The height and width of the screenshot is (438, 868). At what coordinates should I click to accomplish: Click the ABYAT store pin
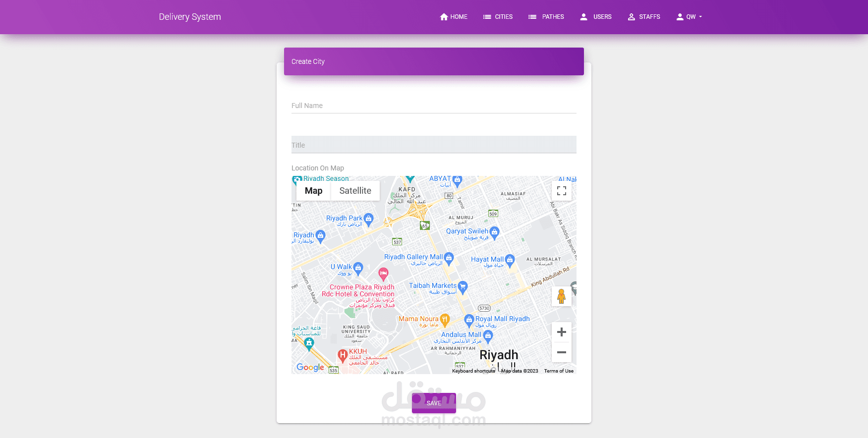pos(457,180)
